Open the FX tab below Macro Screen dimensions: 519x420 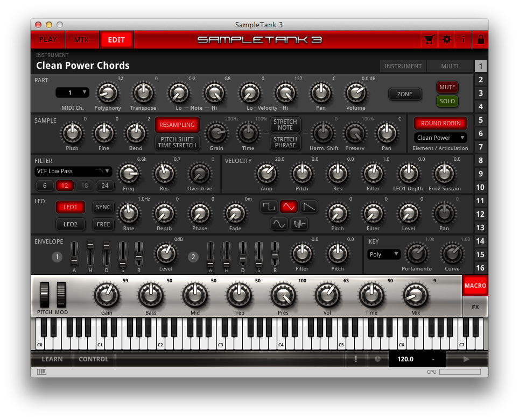(475, 307)
